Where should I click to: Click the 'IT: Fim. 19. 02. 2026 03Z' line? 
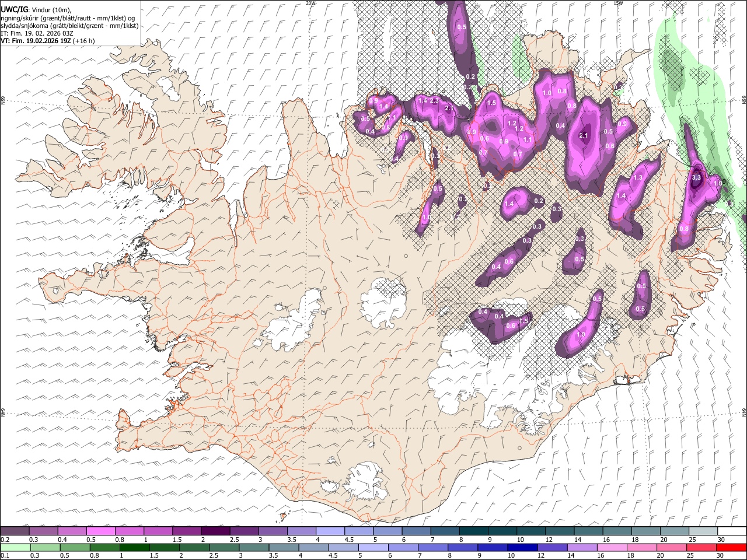37,33
